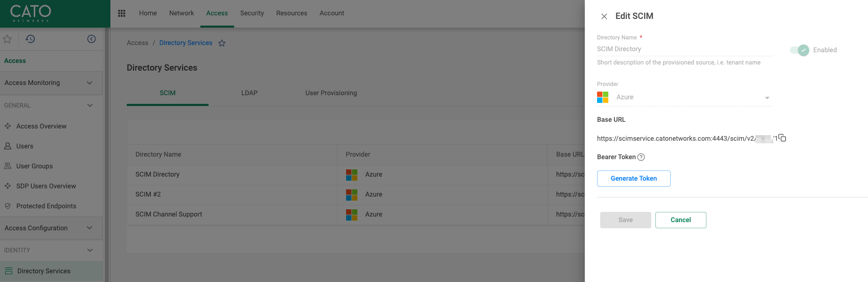The height and width of the screenshot is (282, 868).
Task: Collapse the GENERAL section
Action: (51, 105)
